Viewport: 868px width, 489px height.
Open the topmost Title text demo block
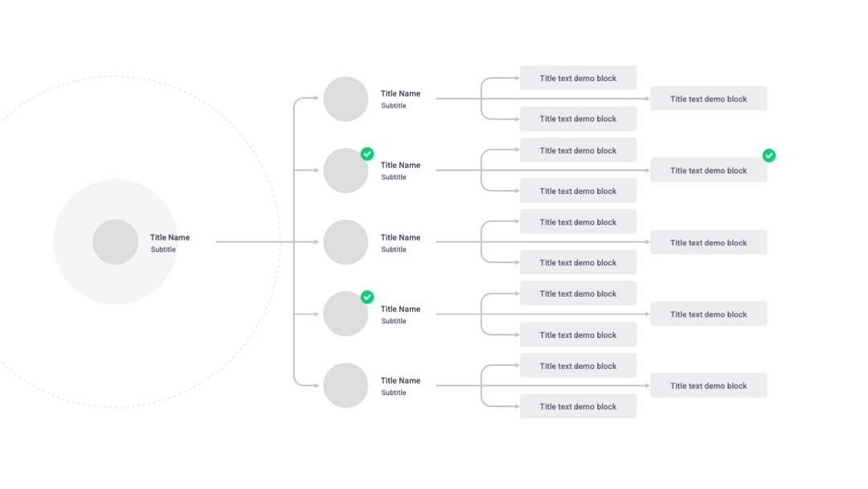(578, 78)
